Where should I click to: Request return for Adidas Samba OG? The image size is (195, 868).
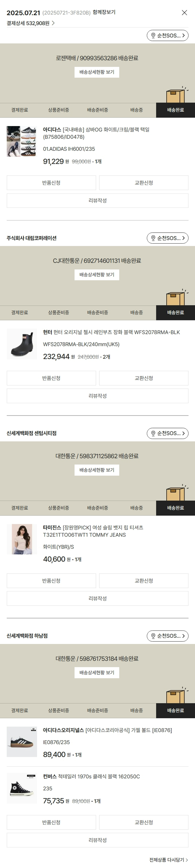(x=51, y=183)
